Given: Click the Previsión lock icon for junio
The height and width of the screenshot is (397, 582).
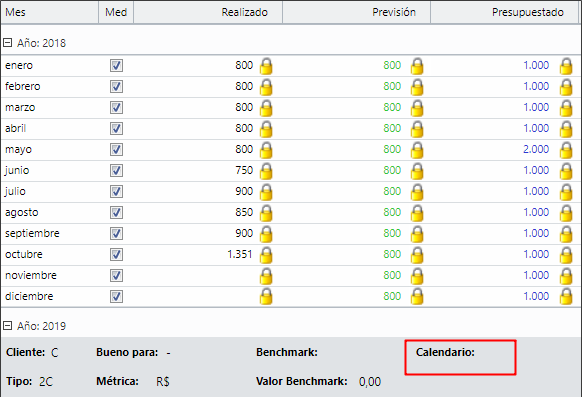Looking at the screenshot, I should [417, 171].
